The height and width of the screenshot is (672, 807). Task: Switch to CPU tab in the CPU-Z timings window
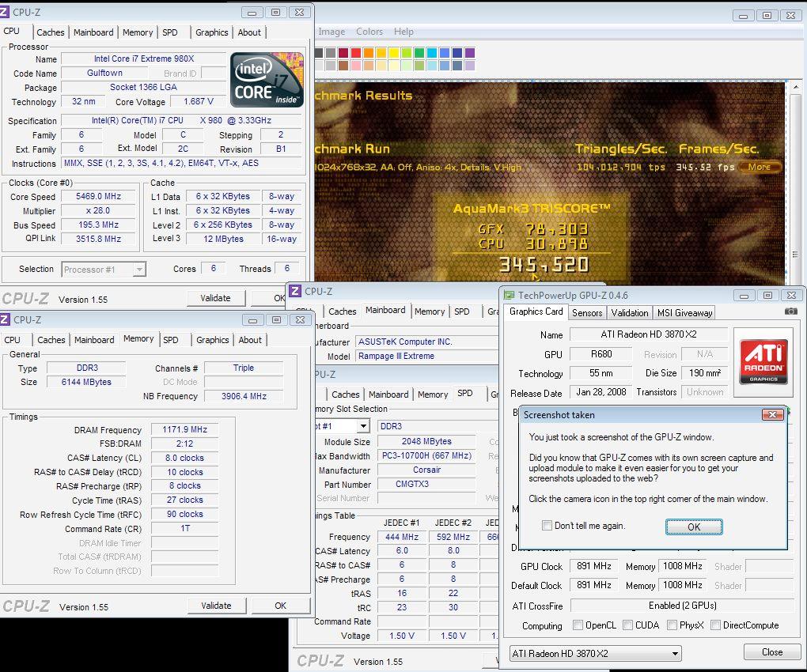coord(13,340)
